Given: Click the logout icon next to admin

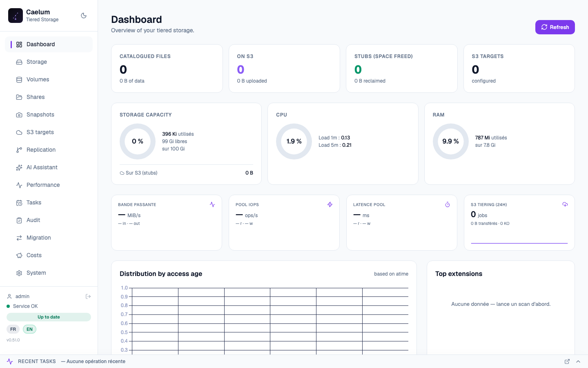Looking at the screenshot, I should 88,296.
